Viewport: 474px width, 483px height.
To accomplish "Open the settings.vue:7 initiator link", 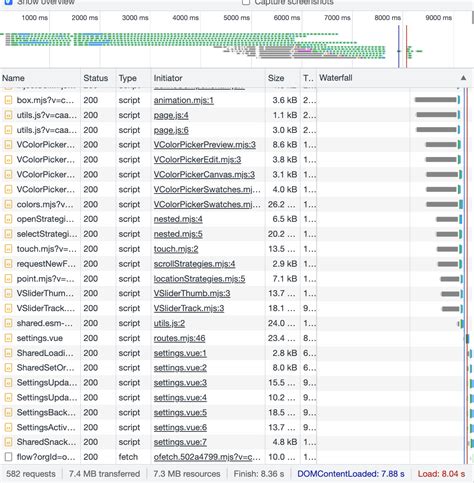I will click(180, 442).
